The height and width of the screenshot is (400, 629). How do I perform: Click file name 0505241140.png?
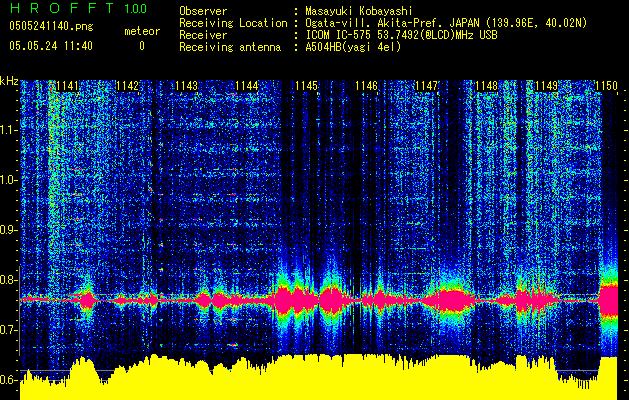coord(51,26)
